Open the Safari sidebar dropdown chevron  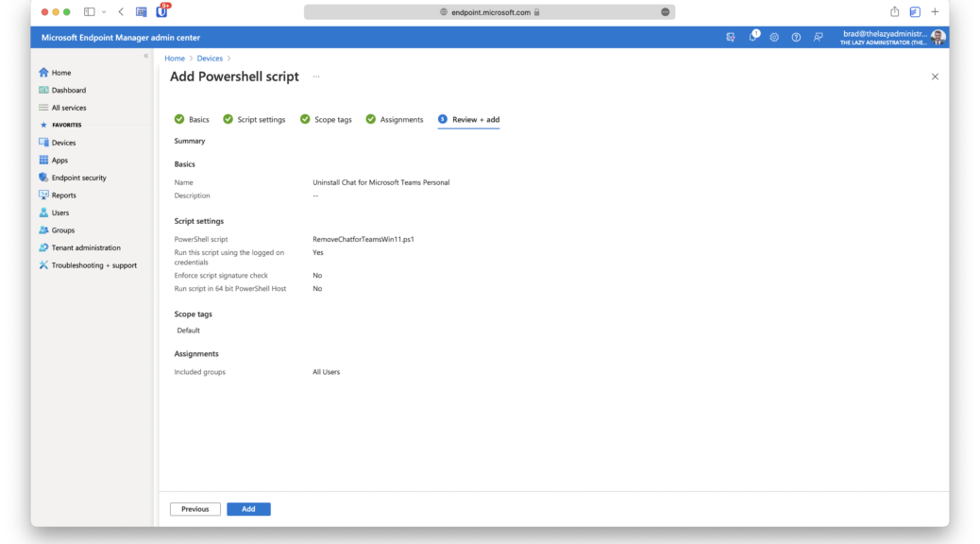[x=104, y=12]
